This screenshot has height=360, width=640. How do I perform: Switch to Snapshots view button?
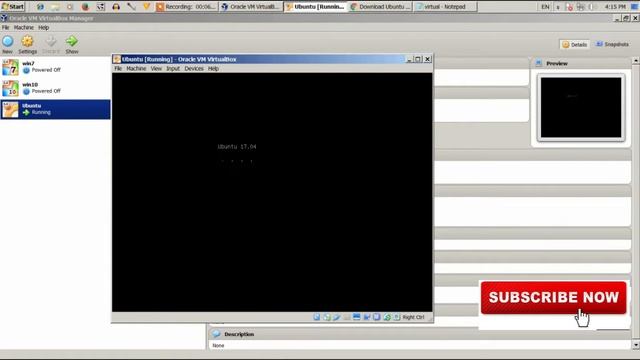(x=612, y=44)
